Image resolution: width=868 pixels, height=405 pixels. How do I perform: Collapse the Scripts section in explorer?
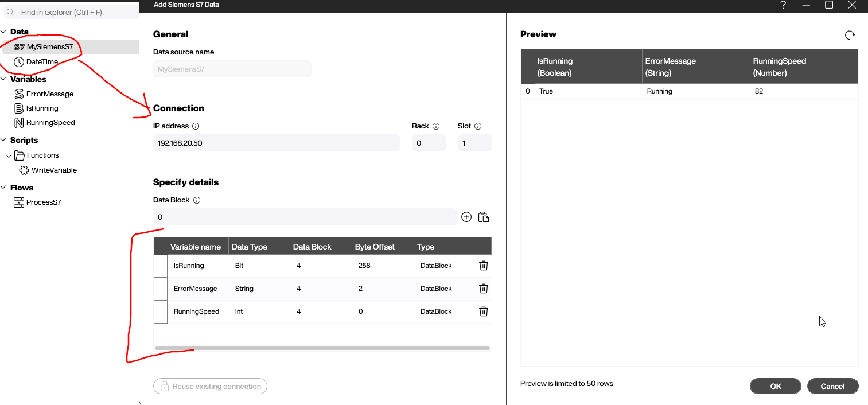pyautogui.click(x=4, y=141)
